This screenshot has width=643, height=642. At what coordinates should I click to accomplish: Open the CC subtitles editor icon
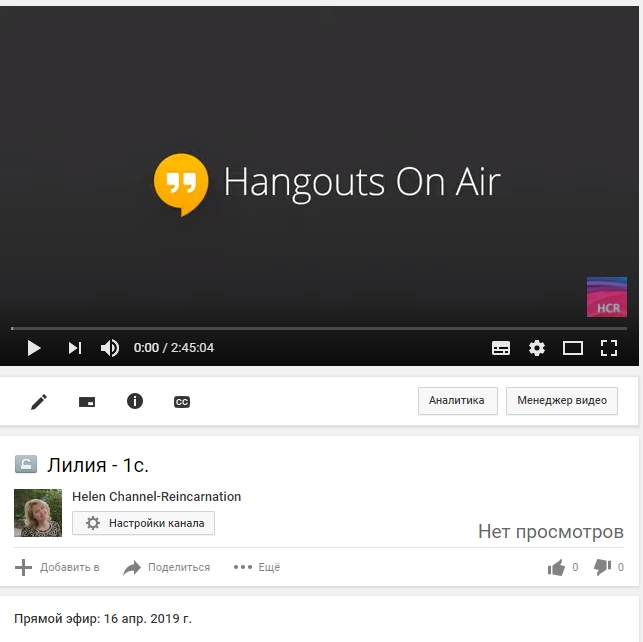pyautogui.click(x=182, y=402)
